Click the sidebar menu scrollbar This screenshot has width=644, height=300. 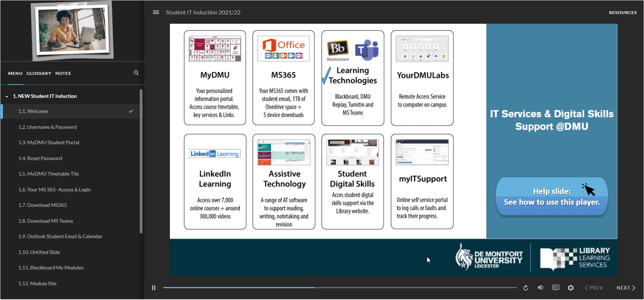click(141, 162)
